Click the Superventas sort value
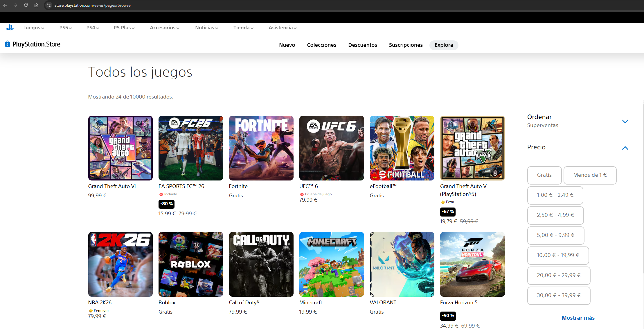The width and height of the screenshot is (644, 329). coord(543,125)
